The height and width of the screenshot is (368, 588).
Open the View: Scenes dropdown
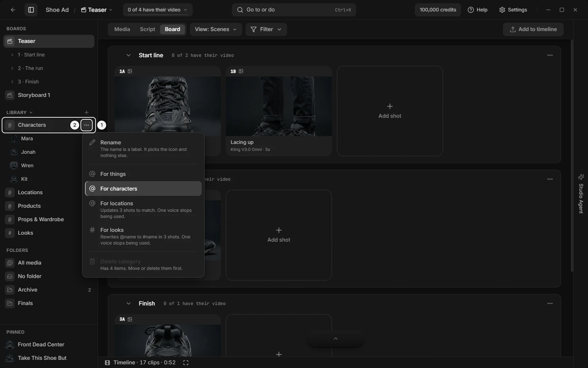coord(216,29)
